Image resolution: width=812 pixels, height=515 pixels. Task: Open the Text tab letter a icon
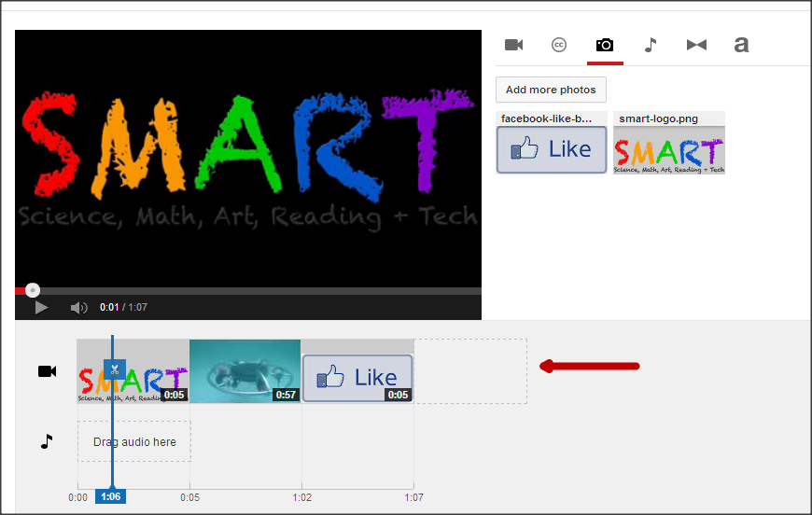[x=742, y=45]
